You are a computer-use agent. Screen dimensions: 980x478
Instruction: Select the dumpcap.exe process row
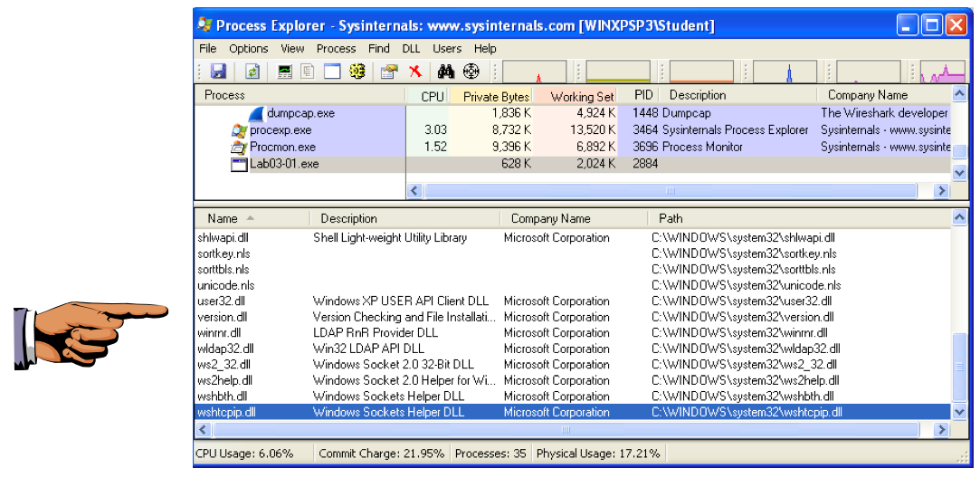pos(573,113)
